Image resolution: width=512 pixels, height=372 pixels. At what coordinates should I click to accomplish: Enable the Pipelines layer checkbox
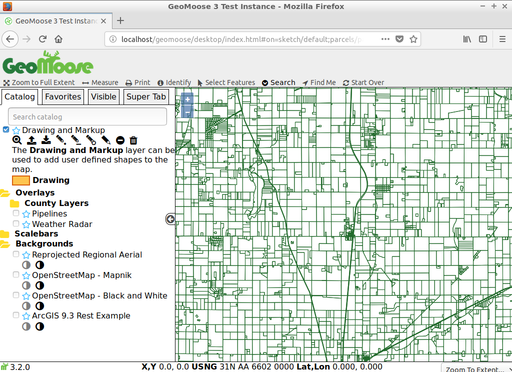click(x=16, y=213)
